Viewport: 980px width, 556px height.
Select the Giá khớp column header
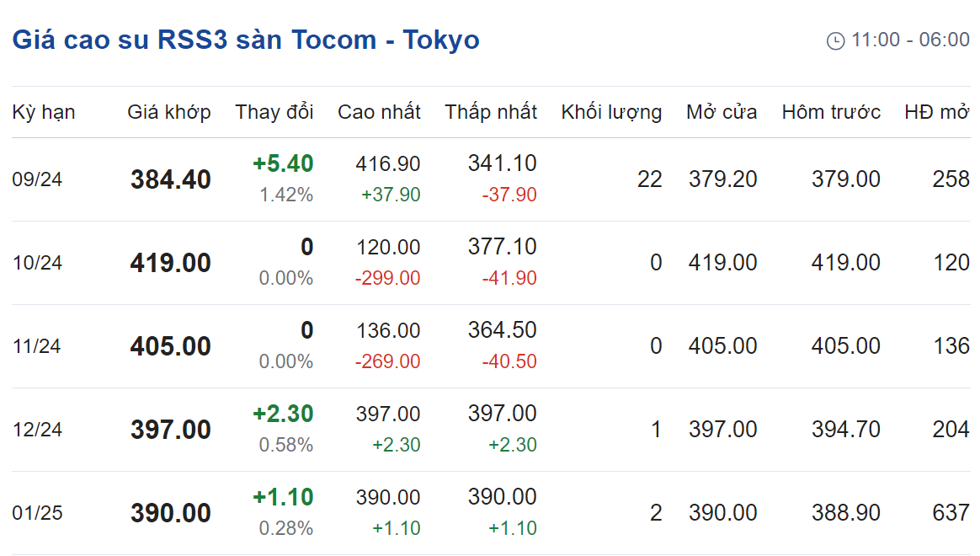pos(168,112)
